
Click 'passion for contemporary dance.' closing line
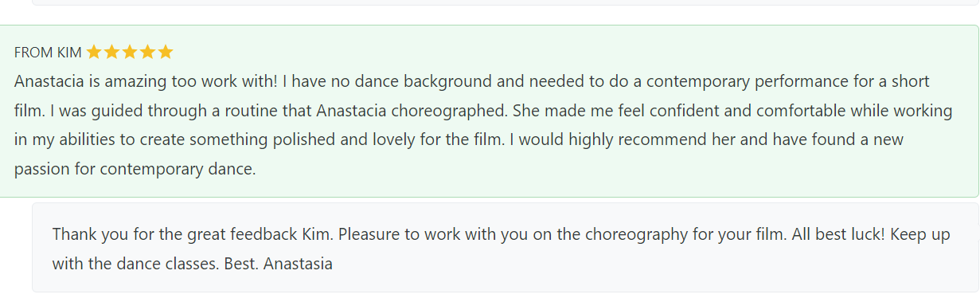tap(135, 170)
